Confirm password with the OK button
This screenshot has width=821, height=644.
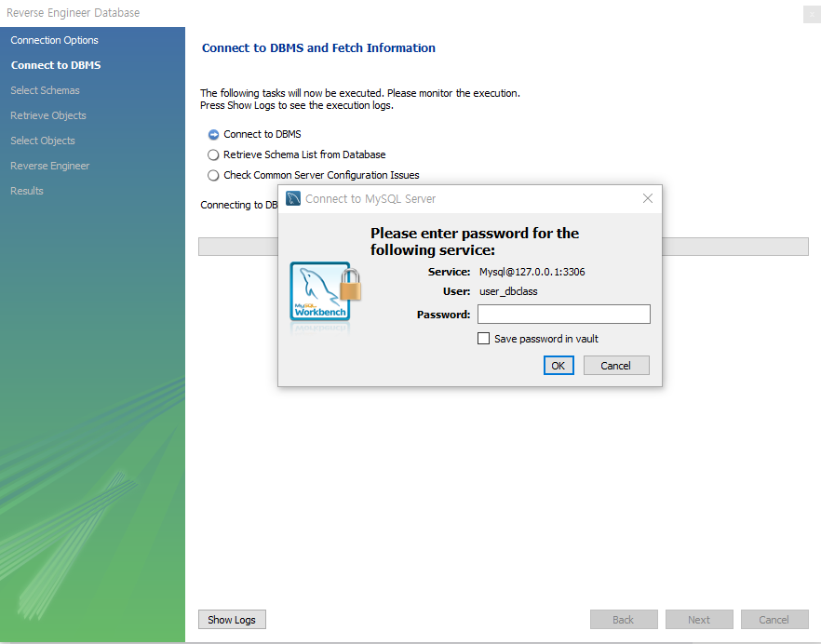[559, 366]
